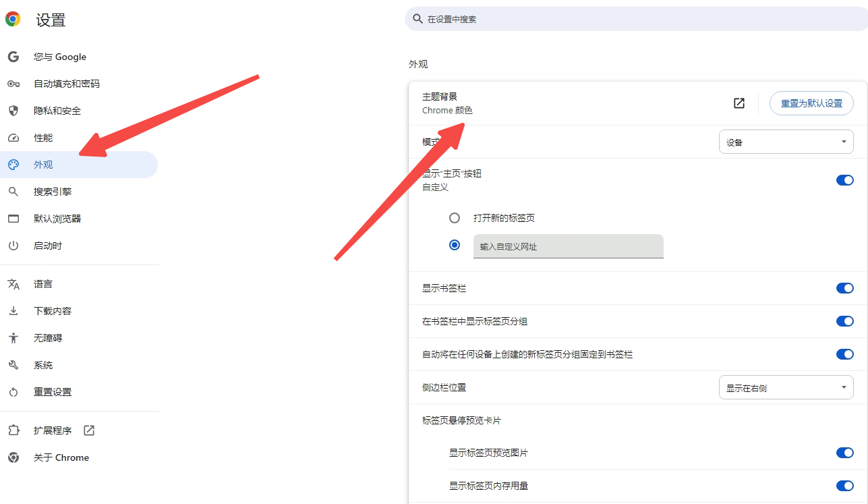Click the translate icon beside 语言
This screenshot has height=504, width=868.
coord(13,284)
